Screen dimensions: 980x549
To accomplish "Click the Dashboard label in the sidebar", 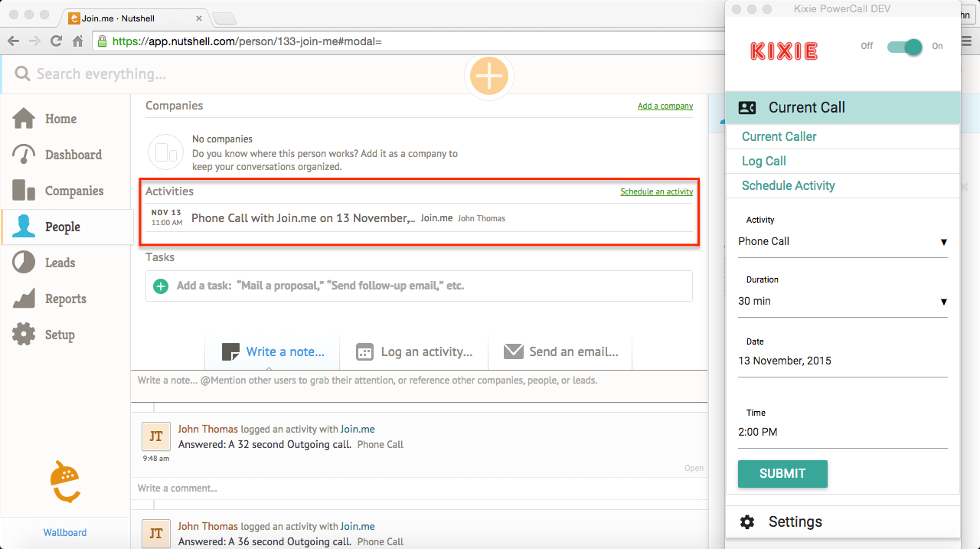I will pyautogui.click(x=73, y=155).
